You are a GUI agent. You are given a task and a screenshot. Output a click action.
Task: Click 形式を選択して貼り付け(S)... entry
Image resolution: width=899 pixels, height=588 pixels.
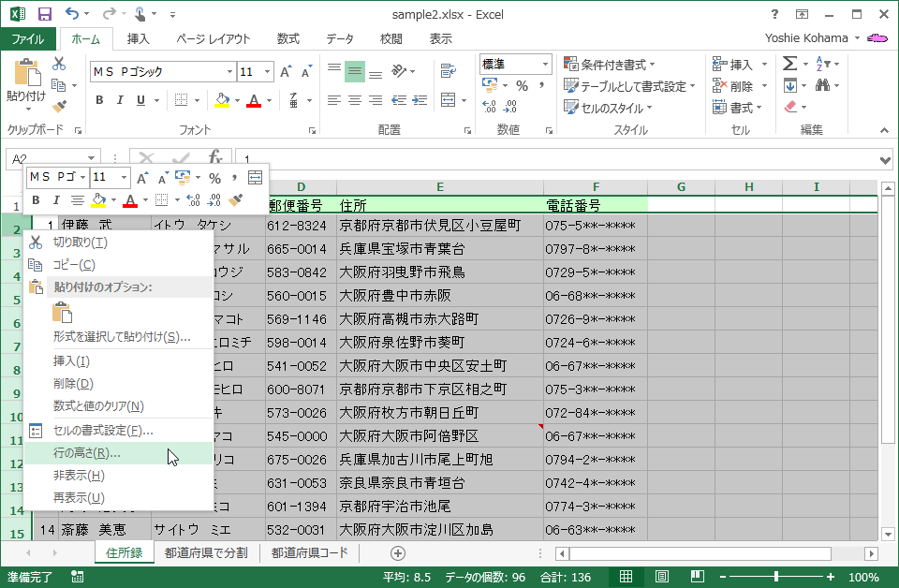click(x=118, y=336)
